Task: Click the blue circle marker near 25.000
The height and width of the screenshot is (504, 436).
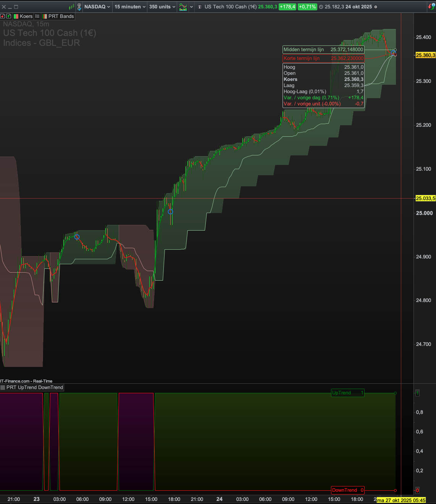Action: [170, 212]
